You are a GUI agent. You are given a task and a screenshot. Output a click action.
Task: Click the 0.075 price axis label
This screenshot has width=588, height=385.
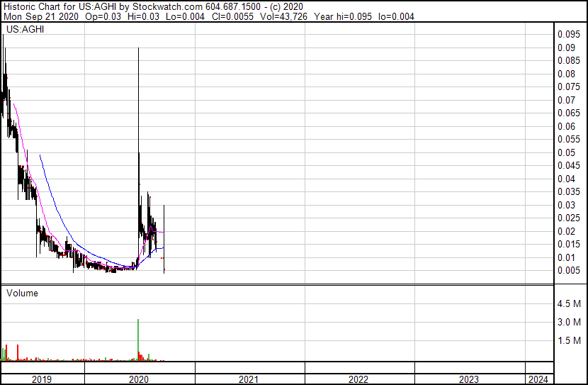pyautogui.click(x=568, y=87)
